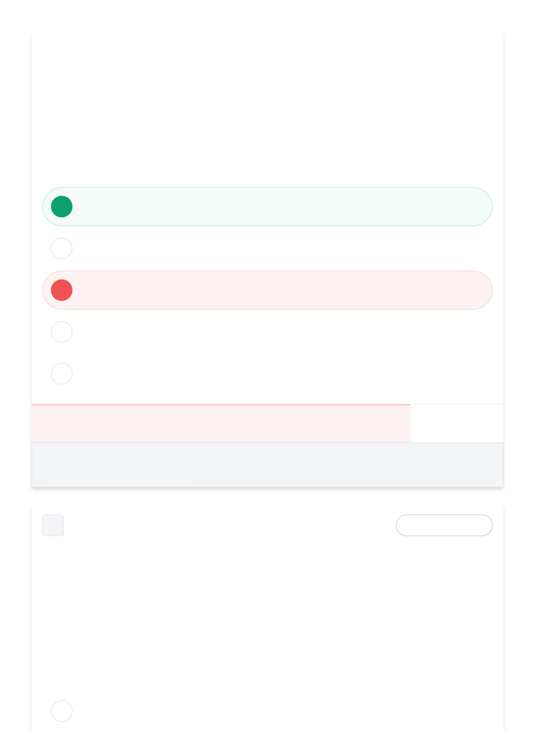The width and height of the screenshot is (534, 756).
Task: Click the pill-shaped outlined button
Action: pyautogui.click(x=444, y=525)
